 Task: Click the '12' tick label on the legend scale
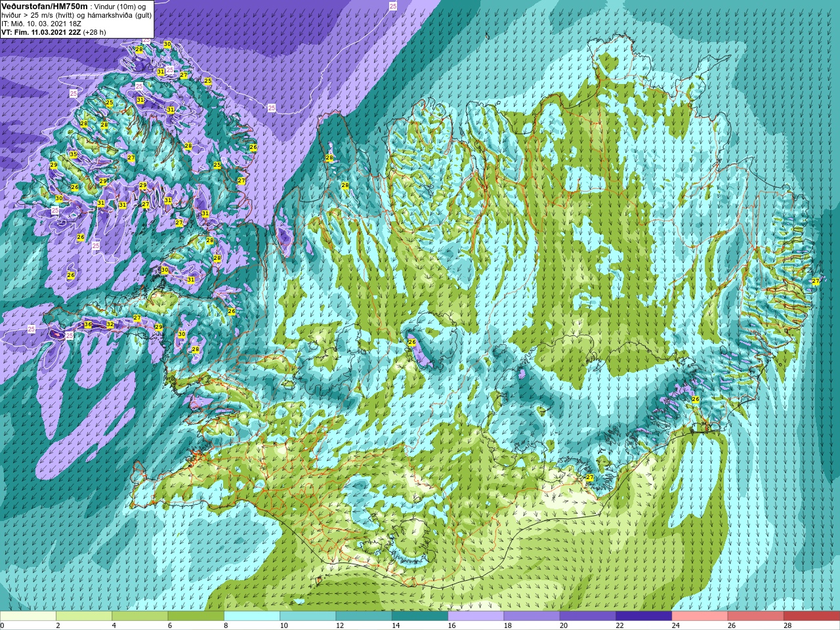coord(340,625)
